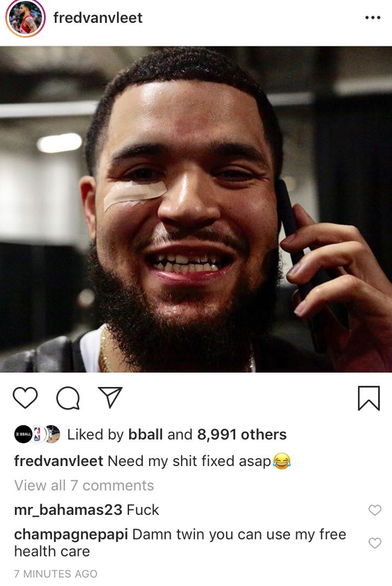Open fredvanvleet username in caption
The height and width of the screenshot is (586, 392).
click(58, 461)
